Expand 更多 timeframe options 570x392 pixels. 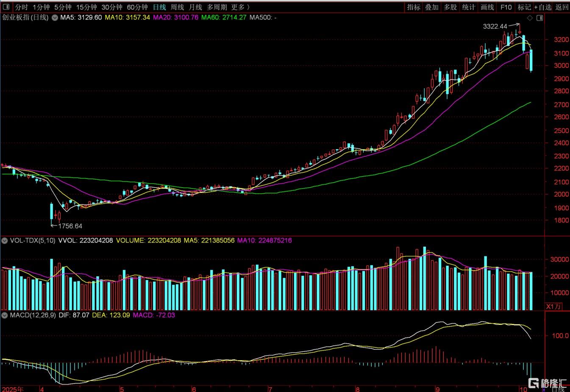pyautogui.click(x=240, y=7)
